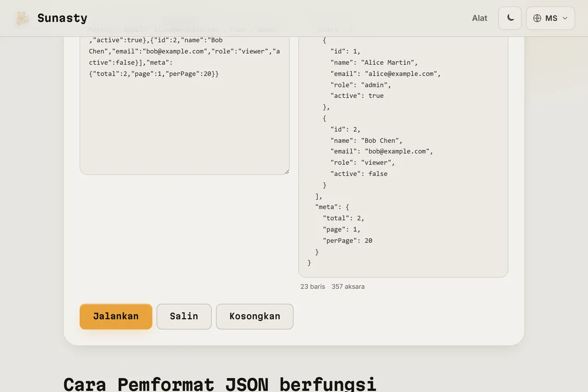Copy output using Salin button

click(184, 316)
